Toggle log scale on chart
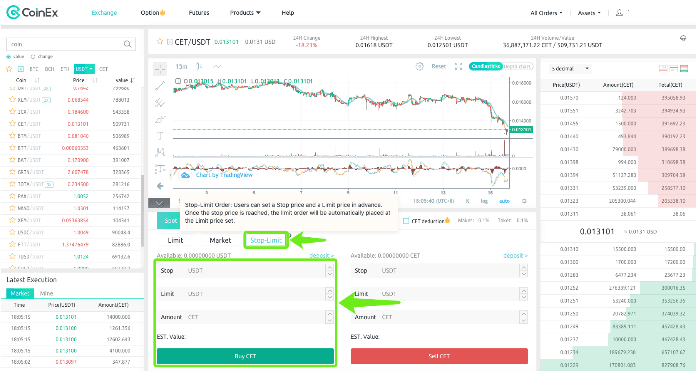The width and height of the screenshot is (696, 371). pos(484,201)
